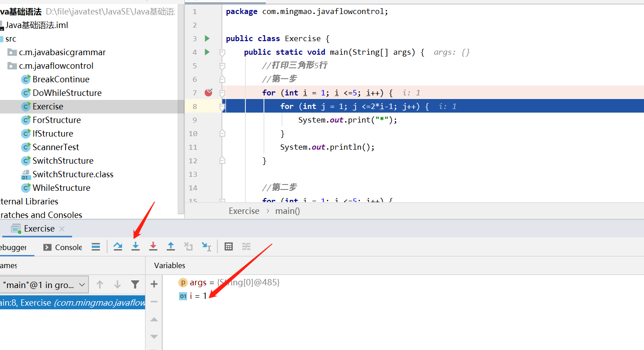The width and height of the screenshot is (644, 350).
Task: Click the move watch down triangle
Action: pyautogui.click(x=154, y=337)
